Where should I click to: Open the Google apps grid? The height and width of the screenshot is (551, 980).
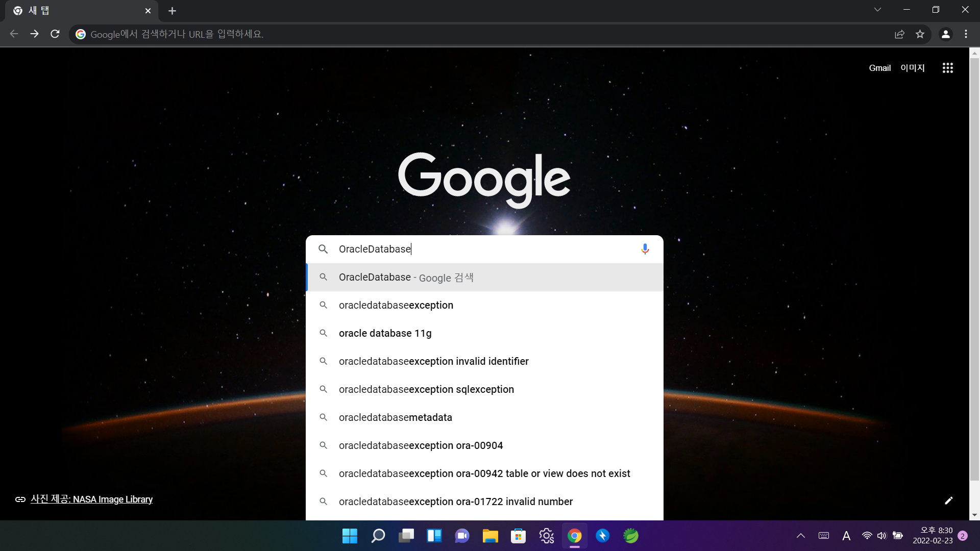(947, 68)
